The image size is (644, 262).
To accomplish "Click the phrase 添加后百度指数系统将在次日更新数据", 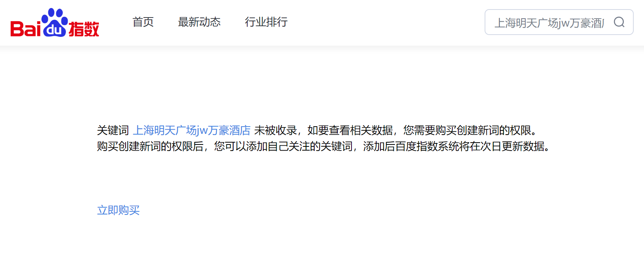I will [x=454, y=146].
